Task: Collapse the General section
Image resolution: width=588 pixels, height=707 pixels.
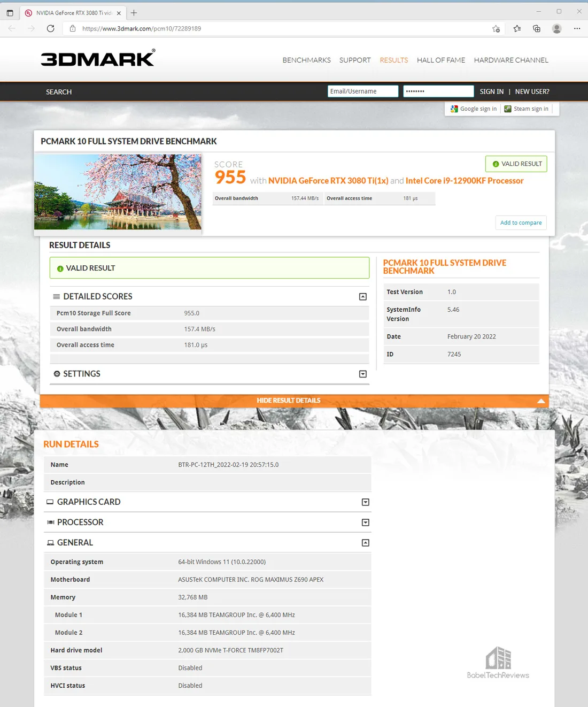Action: (x=366, y=543)
